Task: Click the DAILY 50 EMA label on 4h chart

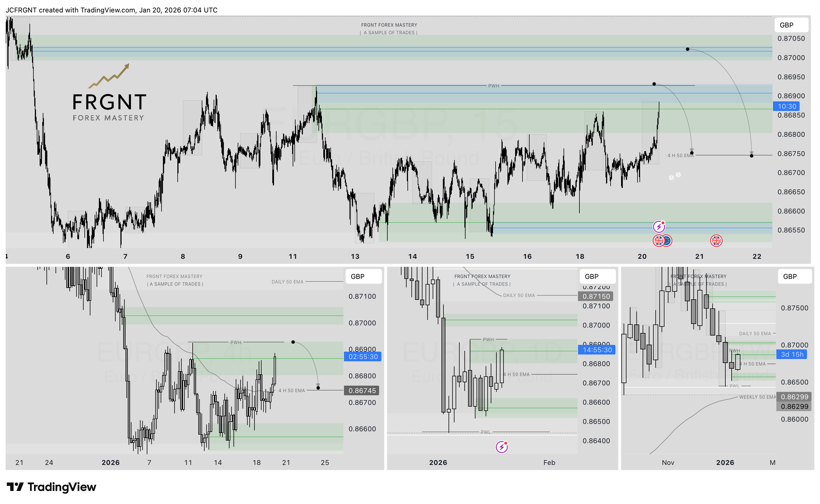Action: (x=287, y=282)
